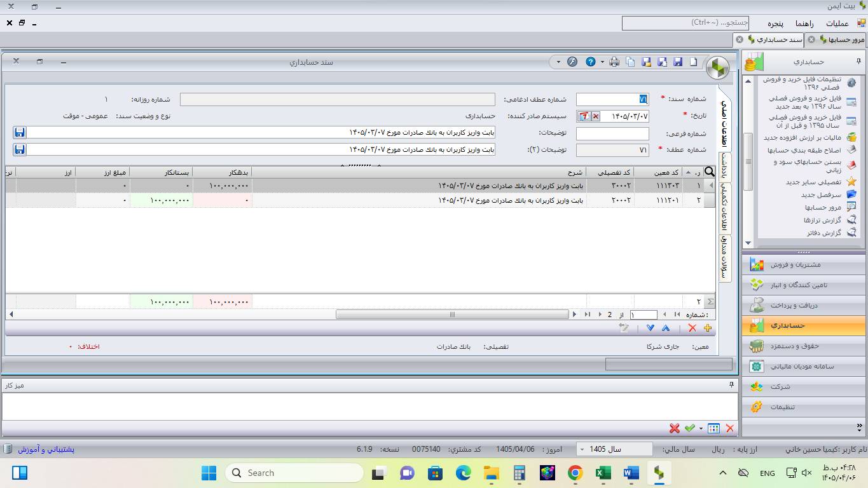
Task: Open Excel from the Windows taskbar
Action: pos(603,473)
